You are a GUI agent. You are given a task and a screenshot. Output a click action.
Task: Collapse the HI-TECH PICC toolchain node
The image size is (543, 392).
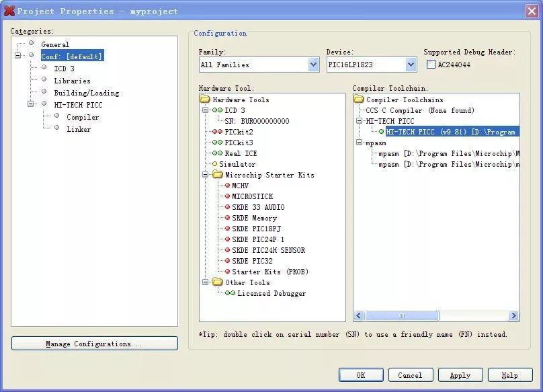(359, 121)
